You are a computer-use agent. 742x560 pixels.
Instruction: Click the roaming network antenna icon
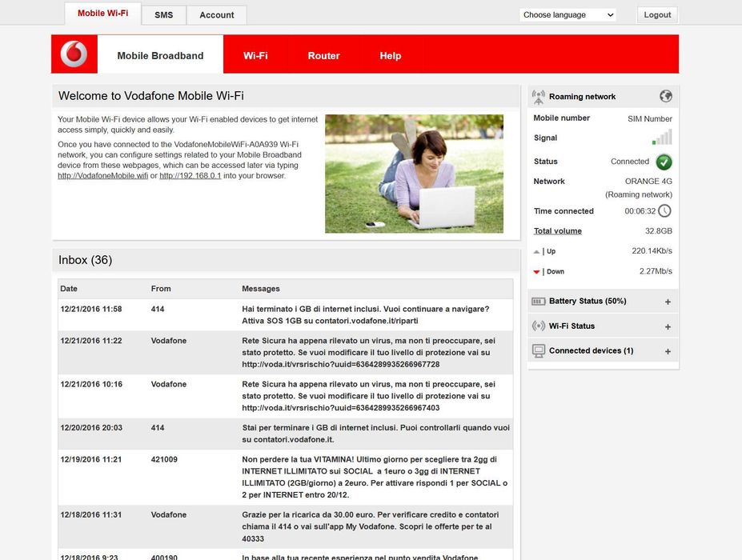click(538, 97)
